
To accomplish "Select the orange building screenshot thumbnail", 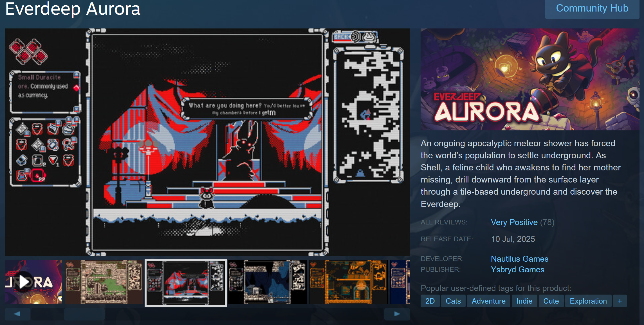I will [x=348, y=282].
